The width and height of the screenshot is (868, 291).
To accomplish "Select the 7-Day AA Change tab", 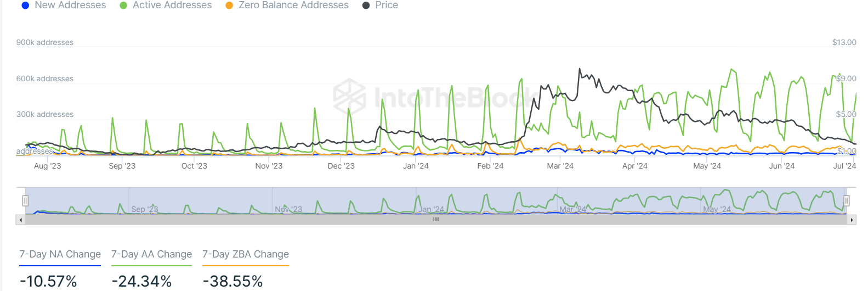I will pos(151,255).
